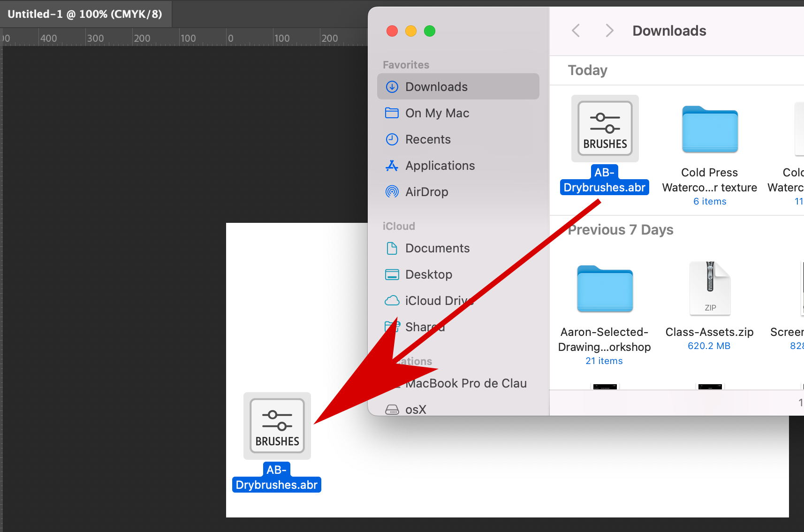Image resolution: width=804 pixels, height=532 pixels.
Task: Click the Favorites sidebar heading
Action: tap(406, 65)
